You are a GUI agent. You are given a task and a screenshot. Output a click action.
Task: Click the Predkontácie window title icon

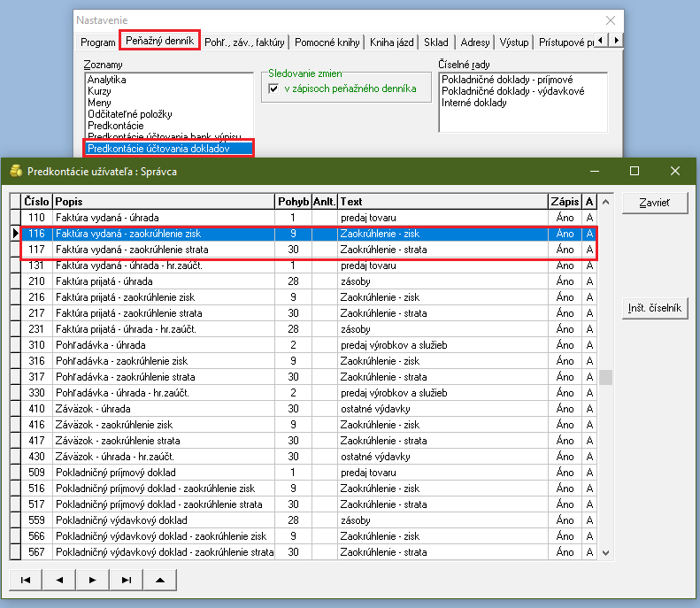point(15,171)
